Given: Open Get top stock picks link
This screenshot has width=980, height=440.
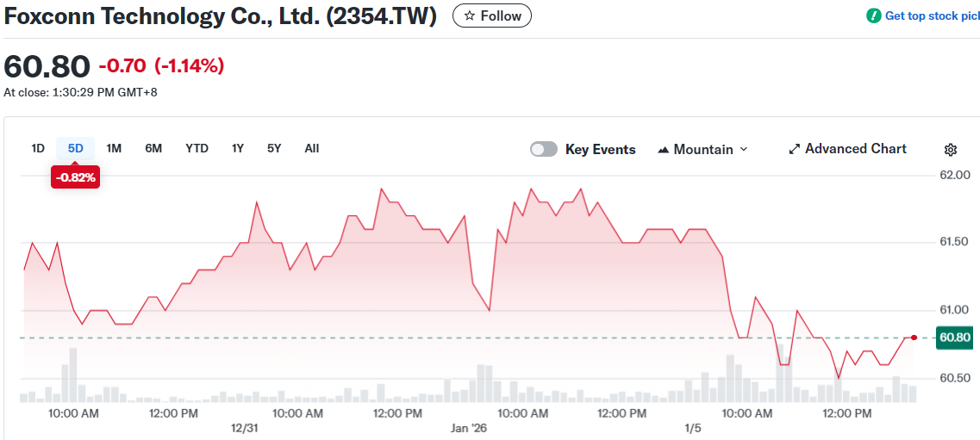Looking at the screenshot, I should click(x=932, y=15).
